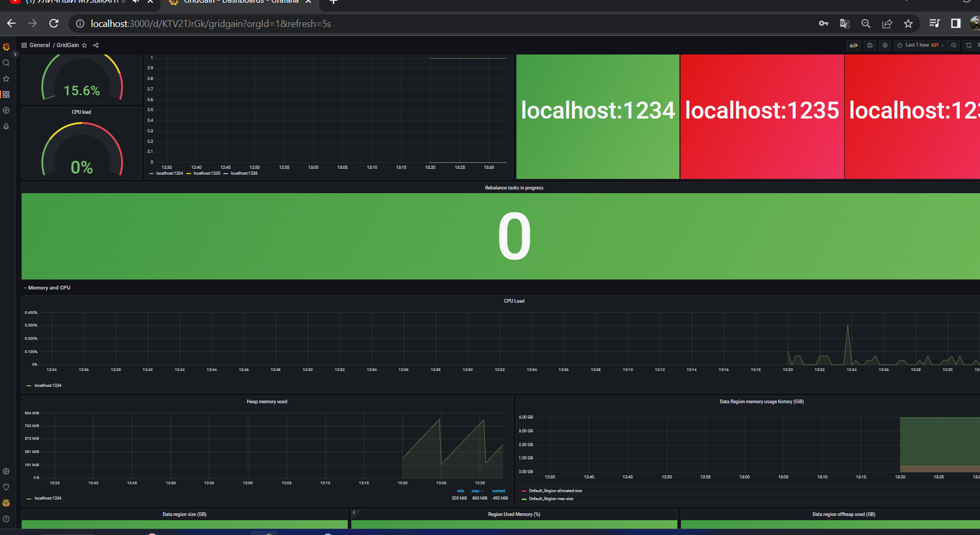
Task: Open dashboard settings gear in top toolbar
Action: coord(885,46)
